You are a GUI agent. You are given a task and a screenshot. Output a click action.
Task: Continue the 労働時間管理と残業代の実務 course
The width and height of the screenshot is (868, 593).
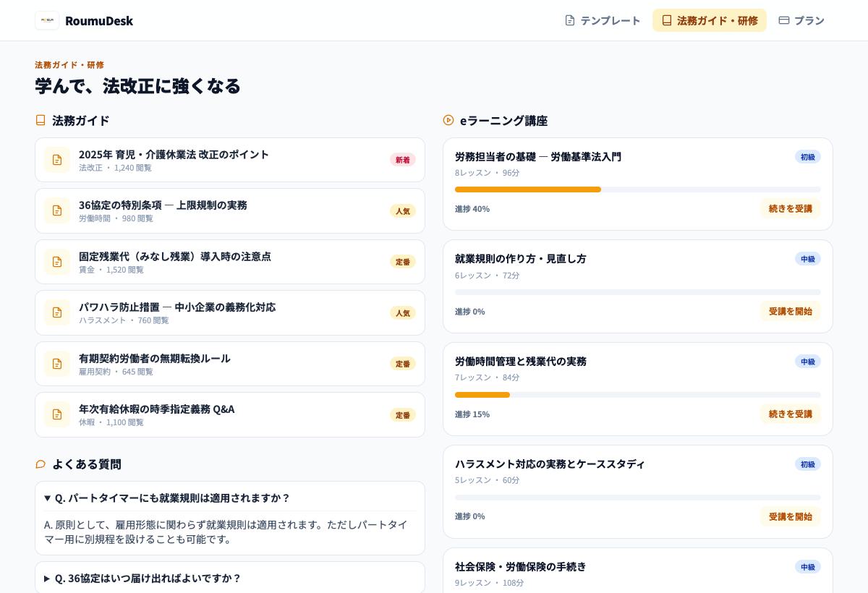[790, 414]
